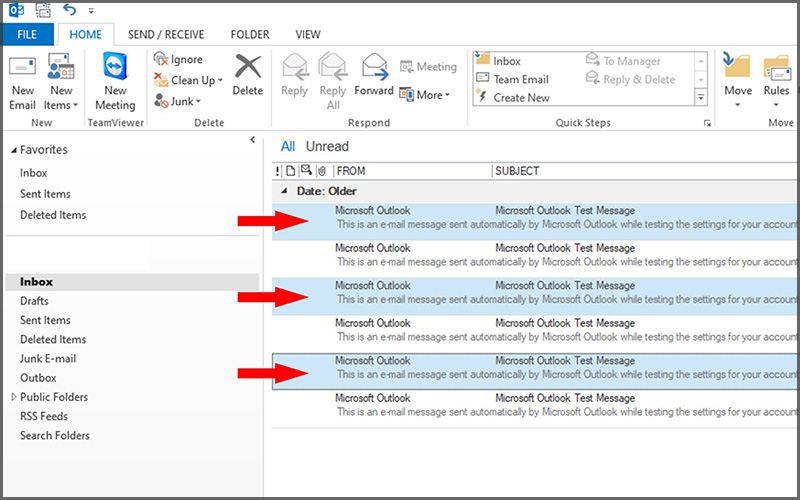Sort by Icon type column

point(290,171)
